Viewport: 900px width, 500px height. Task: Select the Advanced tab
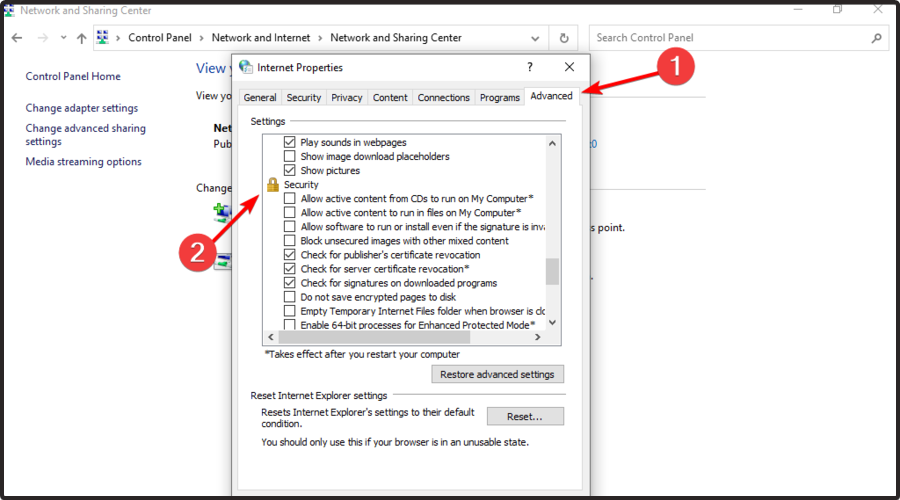pos(552,96)
